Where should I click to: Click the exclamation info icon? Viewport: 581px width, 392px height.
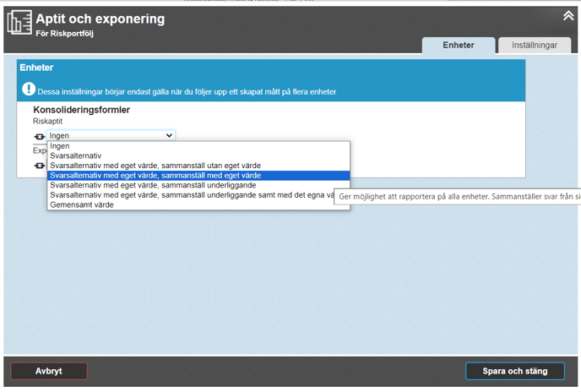pyautogui.click(x=29, y=89)
